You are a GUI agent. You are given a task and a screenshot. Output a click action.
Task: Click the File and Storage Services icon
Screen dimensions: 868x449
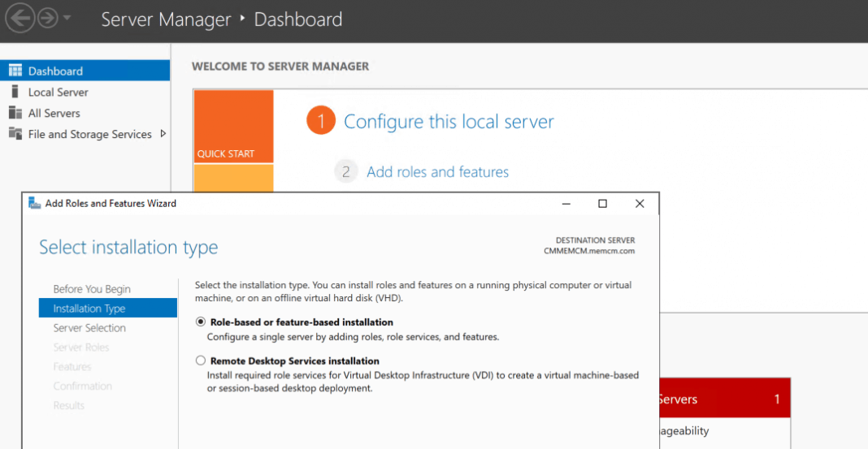click(x=15, y=134)
